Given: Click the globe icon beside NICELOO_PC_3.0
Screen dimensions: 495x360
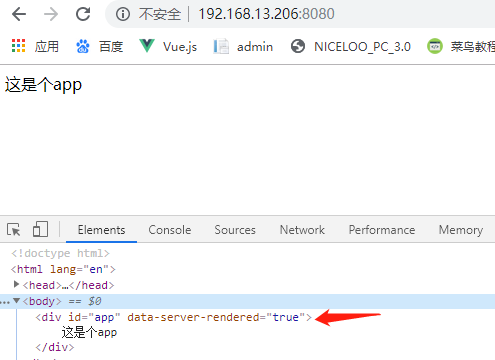Looking at the screenshot, I should tap(298, 46).
